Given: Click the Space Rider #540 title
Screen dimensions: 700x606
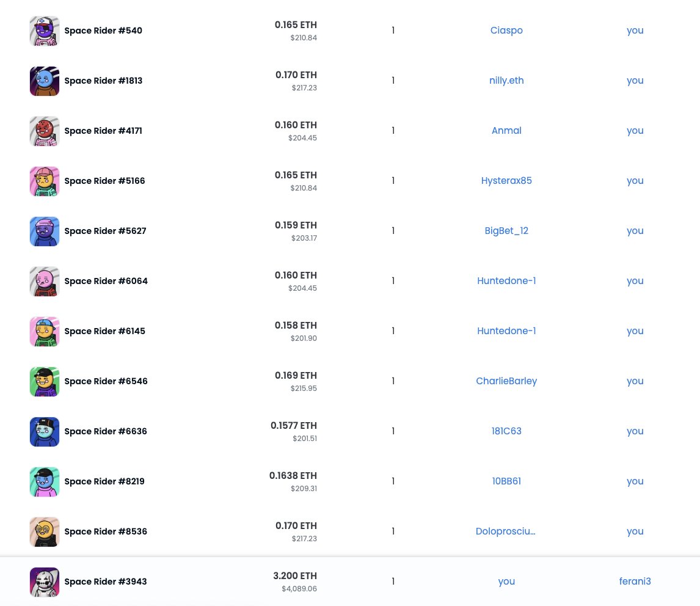Looking at the screenshot, I should click(103, 31).
